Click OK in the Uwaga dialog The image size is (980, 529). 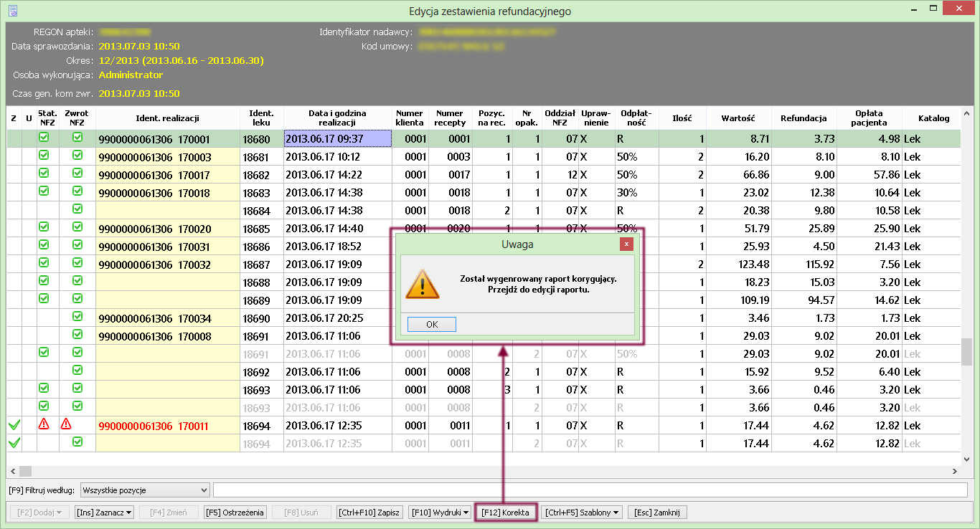point(432,324)
